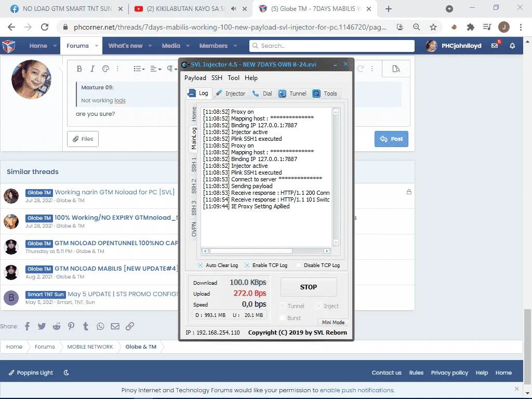Screen dimensions: 532x399
Task: Go back with the browser back arrow
Action: tap(11, 27)
